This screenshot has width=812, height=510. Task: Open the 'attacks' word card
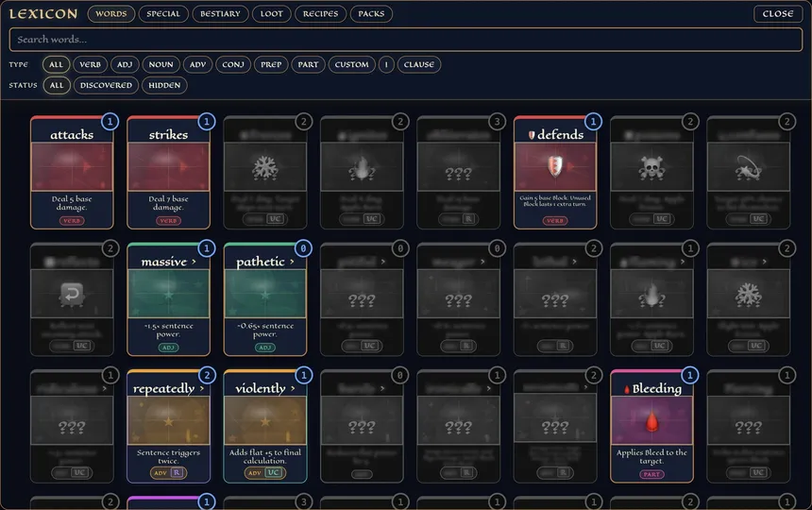tap(72, 173)
